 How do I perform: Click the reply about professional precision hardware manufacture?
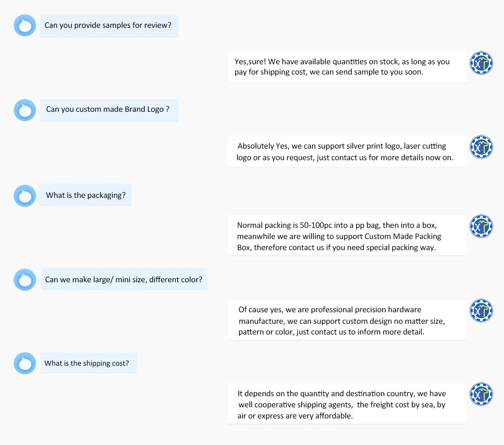coord(346,320)
